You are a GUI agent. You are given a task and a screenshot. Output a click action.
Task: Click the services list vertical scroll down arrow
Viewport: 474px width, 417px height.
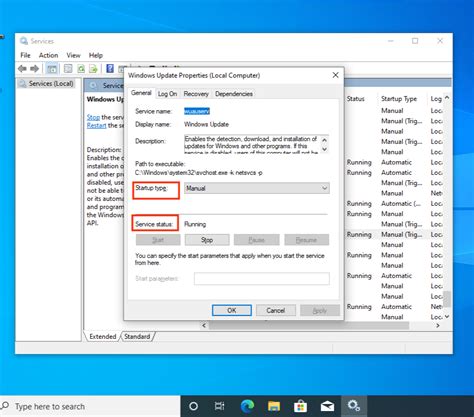pos(447,317)
